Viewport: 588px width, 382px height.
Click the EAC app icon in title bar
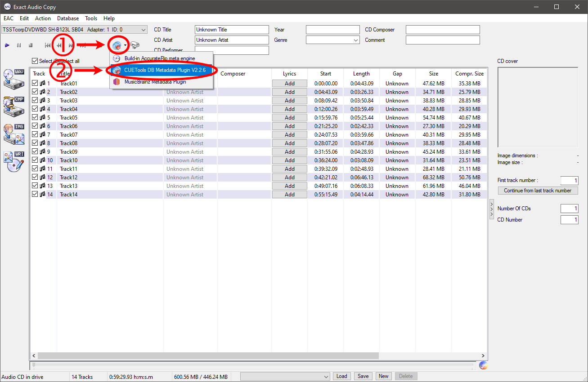(7, 7)
